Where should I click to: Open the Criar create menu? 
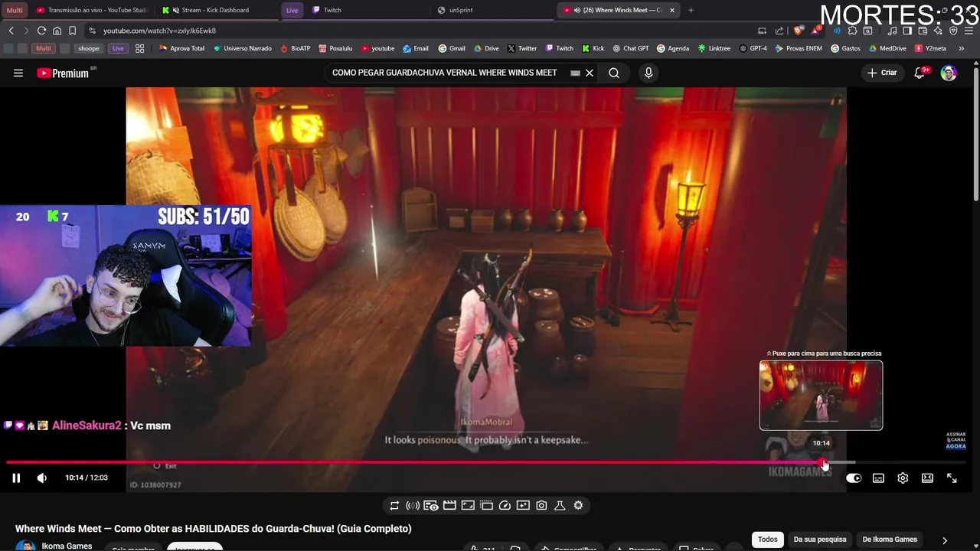[881, 73]
